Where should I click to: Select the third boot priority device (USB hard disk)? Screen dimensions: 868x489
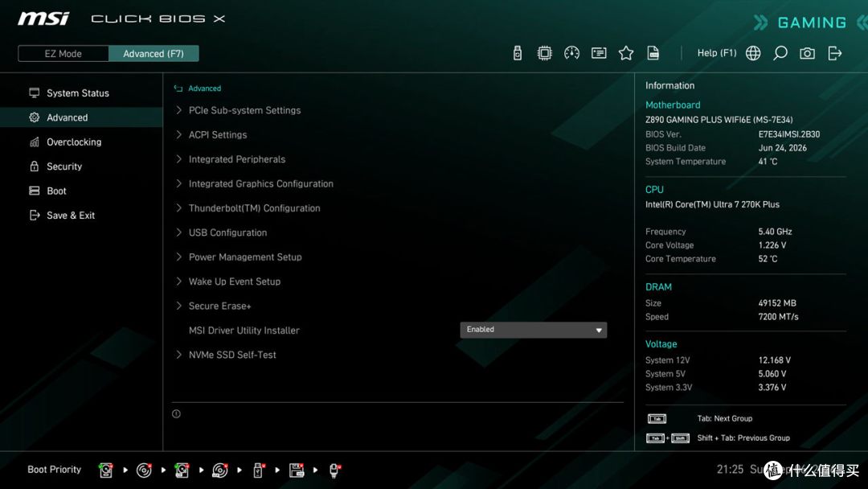pyautogui.click(x=182, y=471)
